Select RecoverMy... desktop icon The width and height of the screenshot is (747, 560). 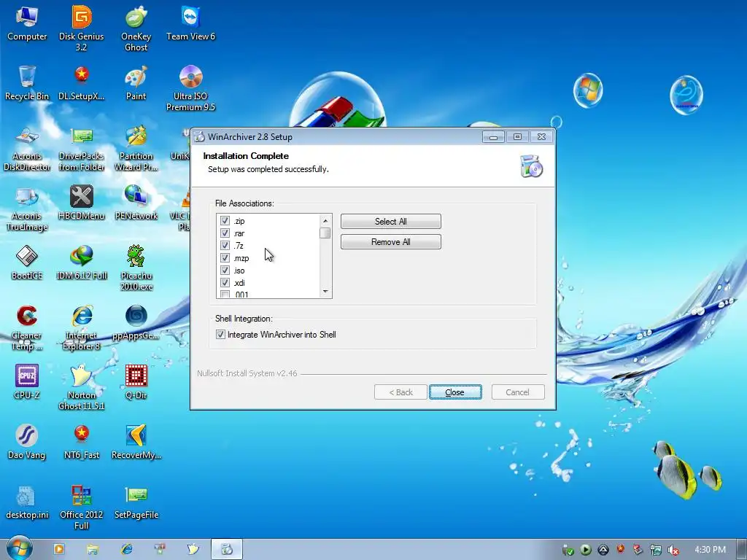(x=136, y=443)
